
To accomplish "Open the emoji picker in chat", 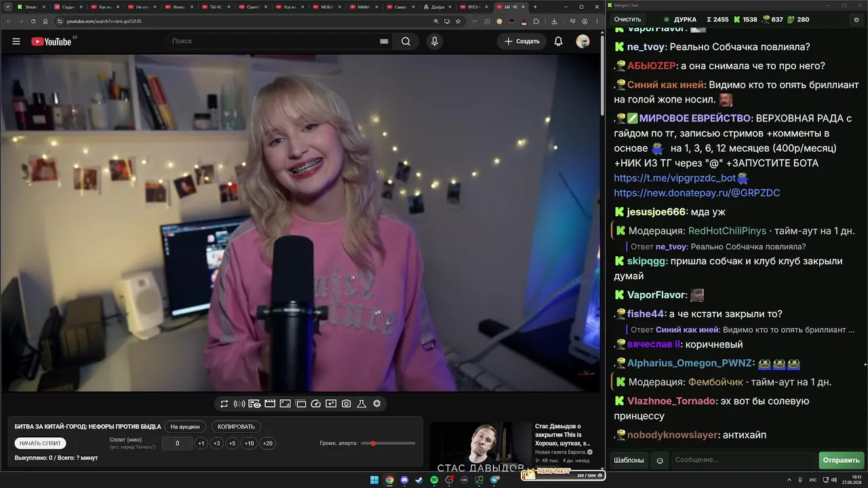I will tap(660, 461).
